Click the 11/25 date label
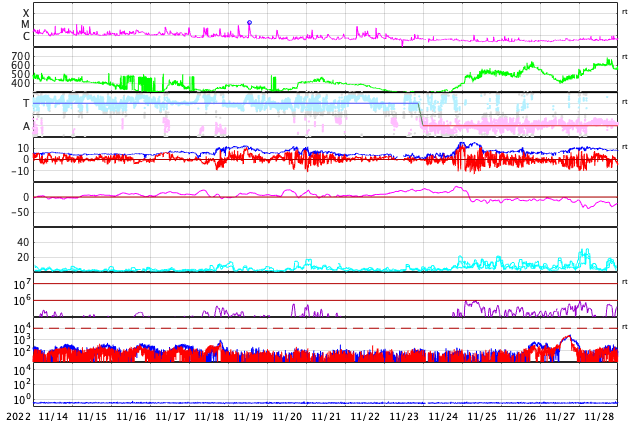The image size is (634, 424). pyautogui.click(x=482, y=416)
